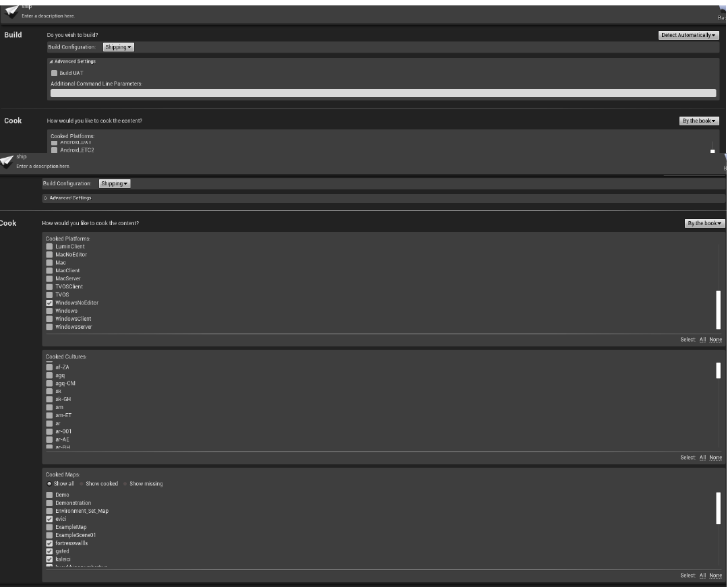
Task: Uncheck the gated map
Action: 49,551
